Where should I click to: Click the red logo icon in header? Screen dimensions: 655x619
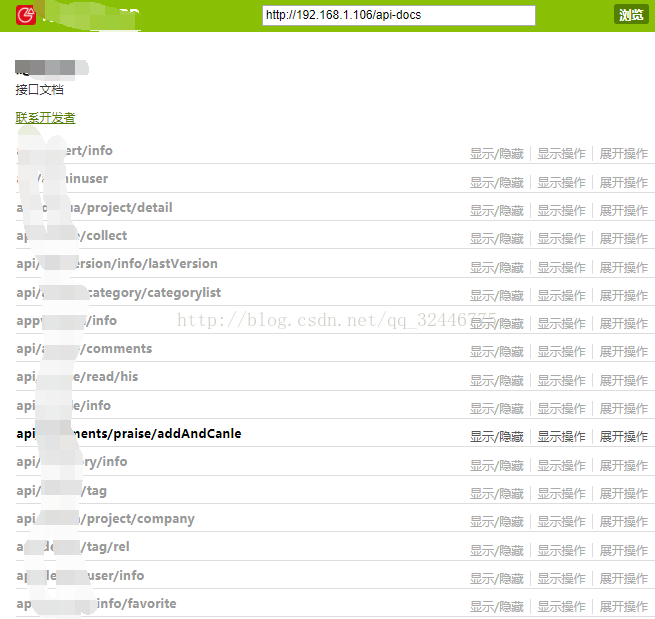(x=26, y=15)
